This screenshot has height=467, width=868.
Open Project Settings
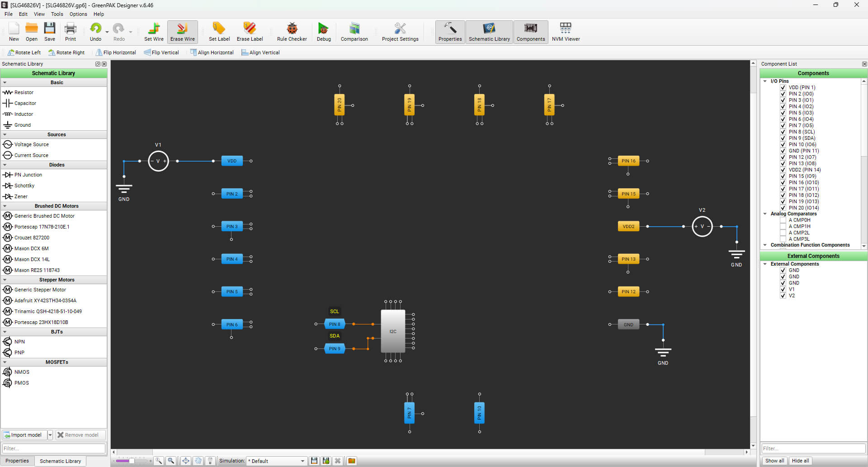(x=400, y=32)
